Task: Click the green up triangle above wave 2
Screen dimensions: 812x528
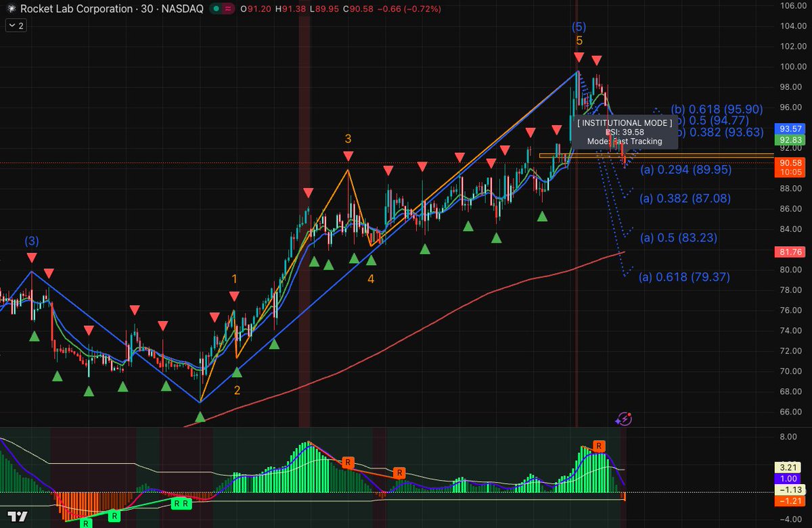Action: [237, 372]
